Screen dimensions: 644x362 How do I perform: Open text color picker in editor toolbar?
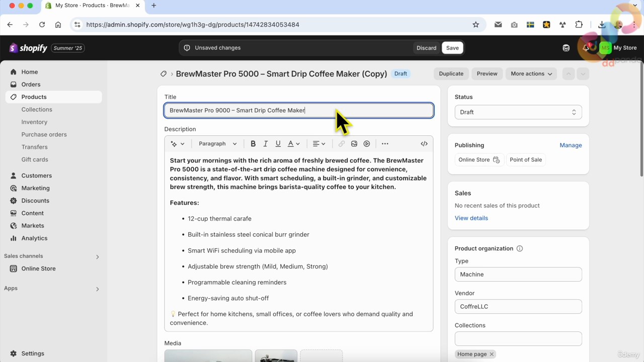(294, 144)
